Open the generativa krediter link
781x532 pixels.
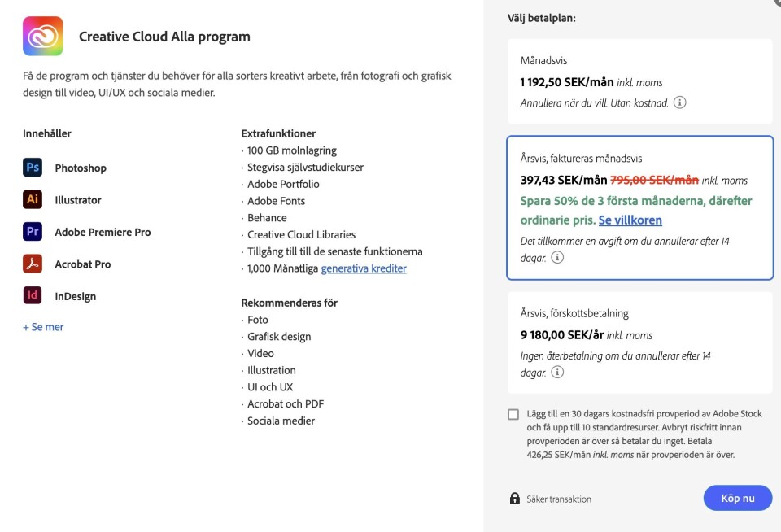coord(364,268)
